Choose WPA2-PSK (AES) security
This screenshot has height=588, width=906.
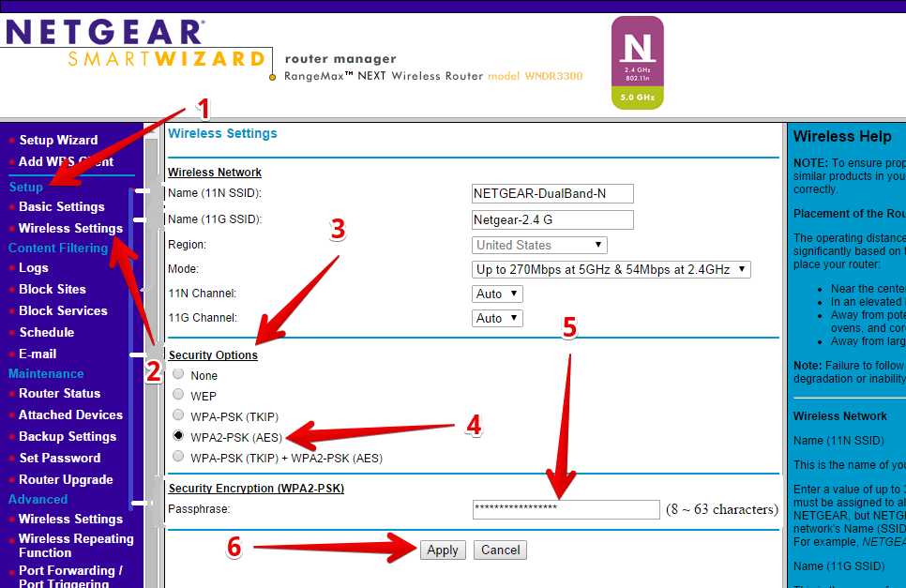178,435
